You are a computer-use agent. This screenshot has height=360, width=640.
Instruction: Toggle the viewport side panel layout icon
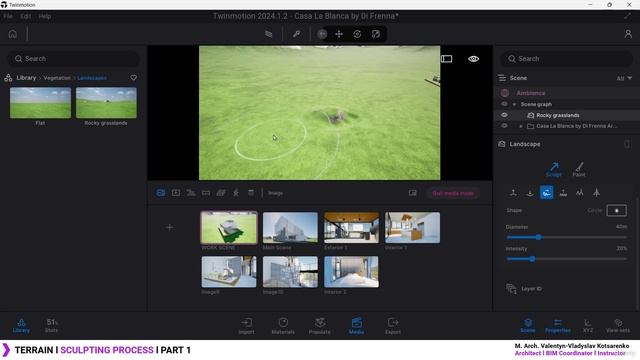[x=447, y=59]
